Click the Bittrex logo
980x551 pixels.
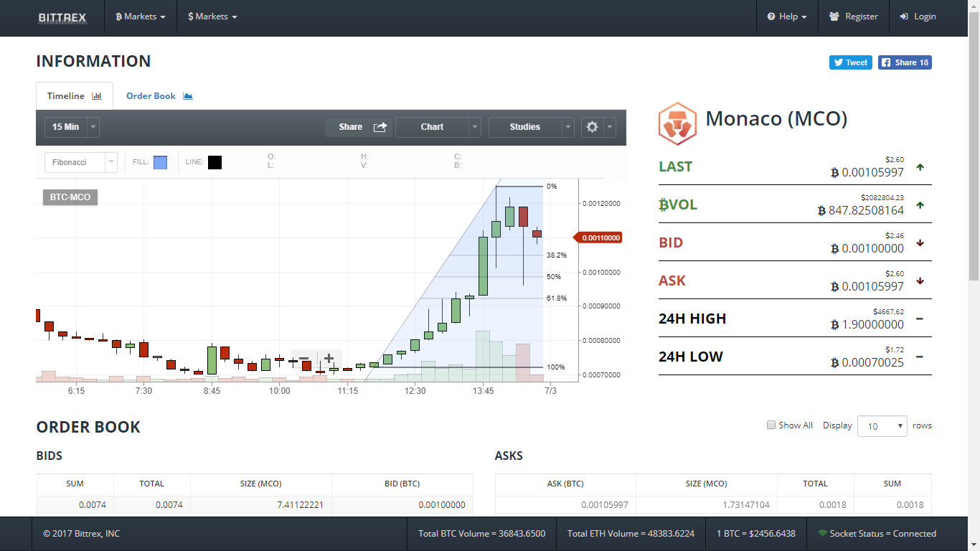(62, 17)
